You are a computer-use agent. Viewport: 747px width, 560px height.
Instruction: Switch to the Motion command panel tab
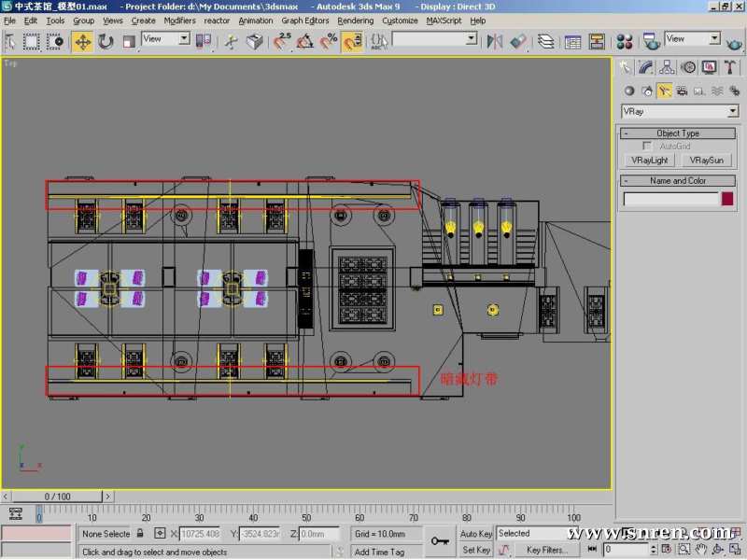tap(688, 67)
